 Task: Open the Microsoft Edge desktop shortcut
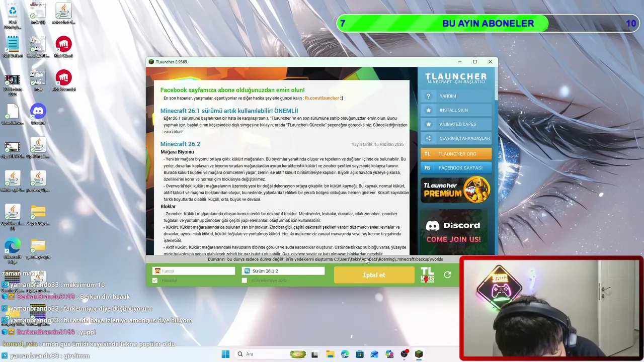tap(13, 250)
